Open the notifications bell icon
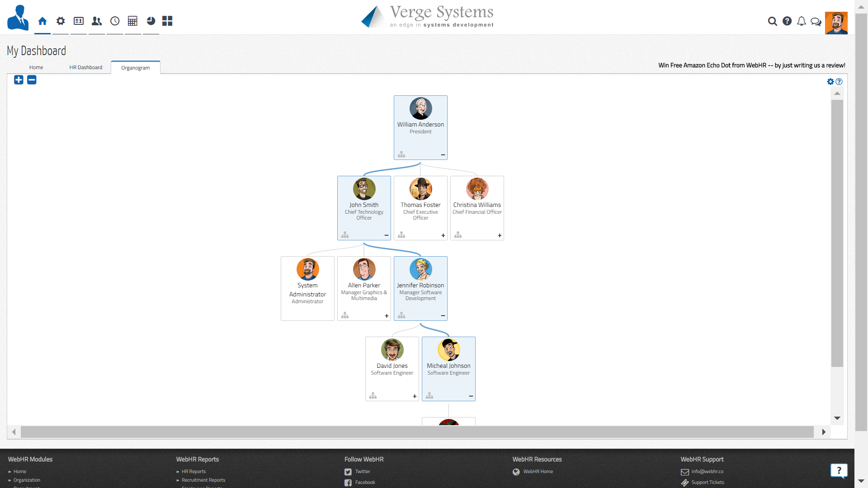868x488 pixels. coord(802,21)
